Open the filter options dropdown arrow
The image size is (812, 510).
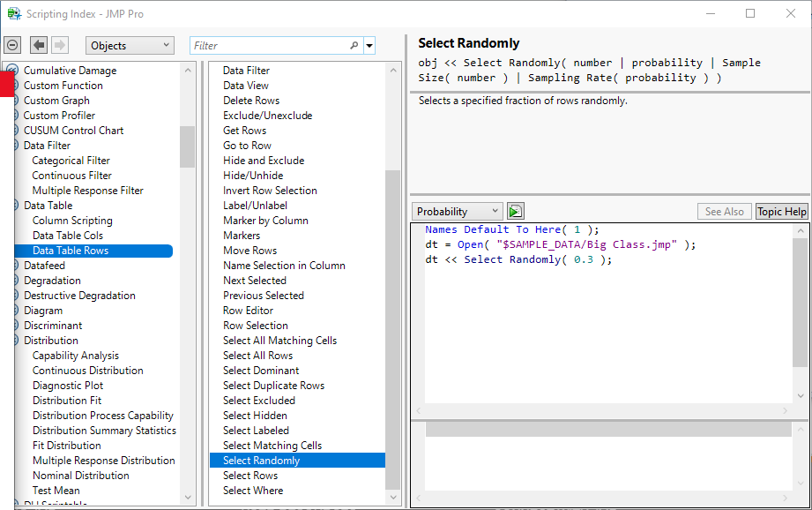pos(369,46)
